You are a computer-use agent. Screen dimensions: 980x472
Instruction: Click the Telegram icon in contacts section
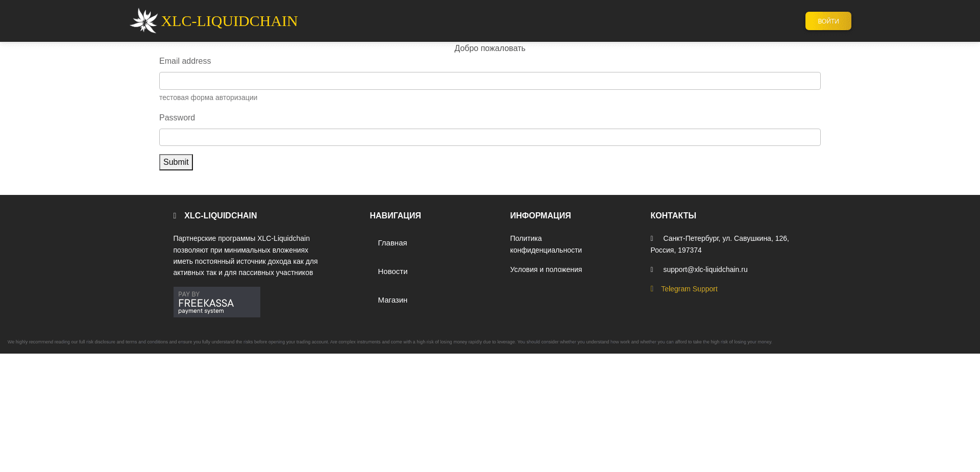tap(653, 289)
